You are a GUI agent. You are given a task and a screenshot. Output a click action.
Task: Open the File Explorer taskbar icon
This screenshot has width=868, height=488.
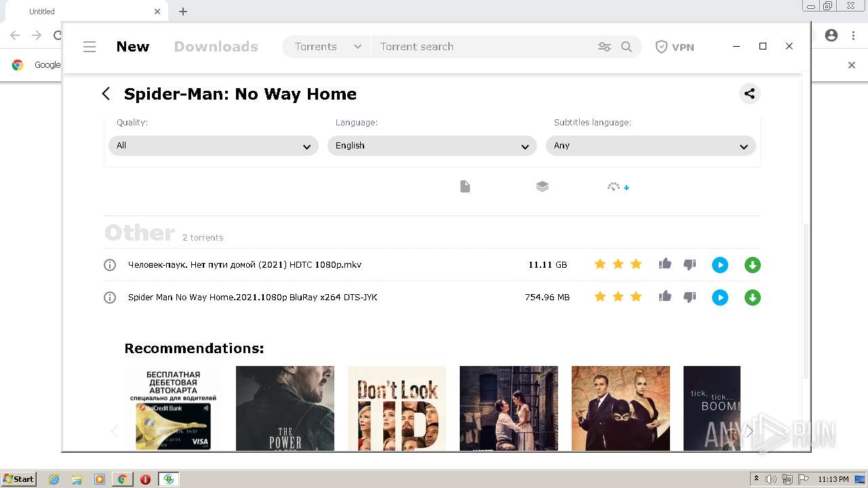coord(77,479)
